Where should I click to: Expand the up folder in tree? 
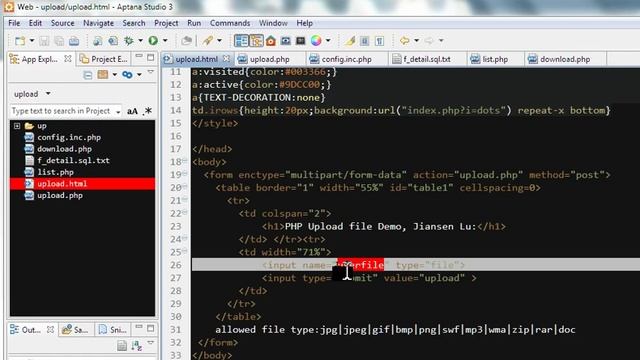pyautogui.click(x=17, y=126)
